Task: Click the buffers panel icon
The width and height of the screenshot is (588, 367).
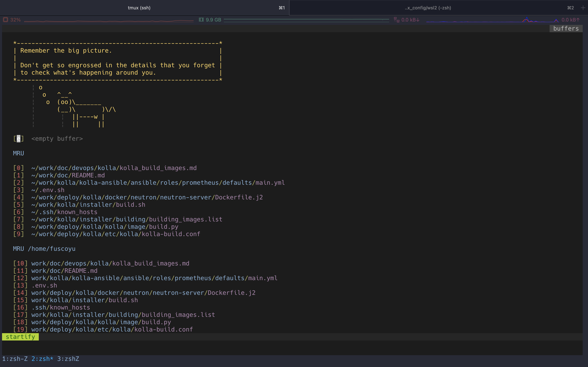Action: click(x=566, y=28)
